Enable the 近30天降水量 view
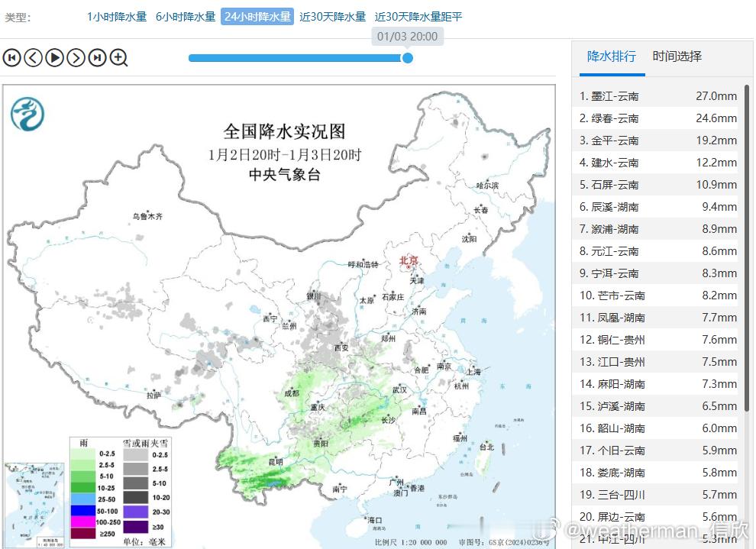 pos(335,15)
